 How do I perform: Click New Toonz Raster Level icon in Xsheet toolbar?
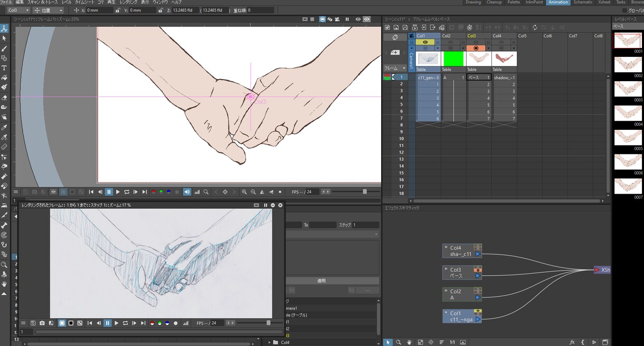387,27
